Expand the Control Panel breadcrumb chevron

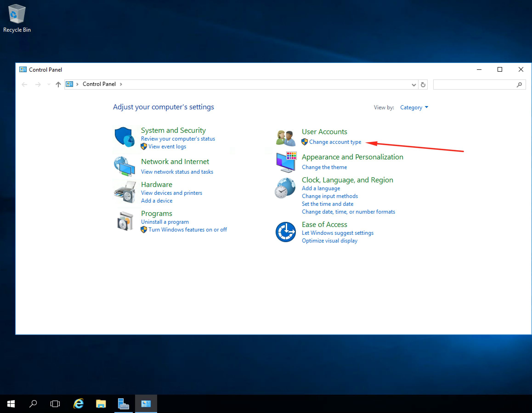(x=121, y=84)
